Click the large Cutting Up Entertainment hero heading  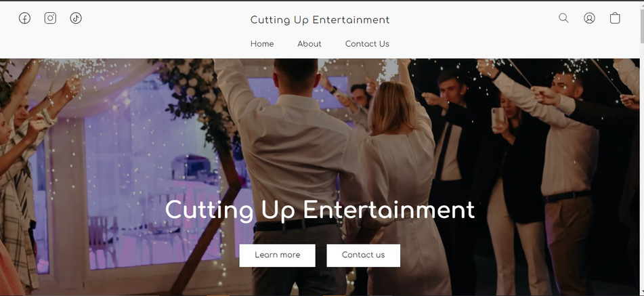[x=320, y=210]
